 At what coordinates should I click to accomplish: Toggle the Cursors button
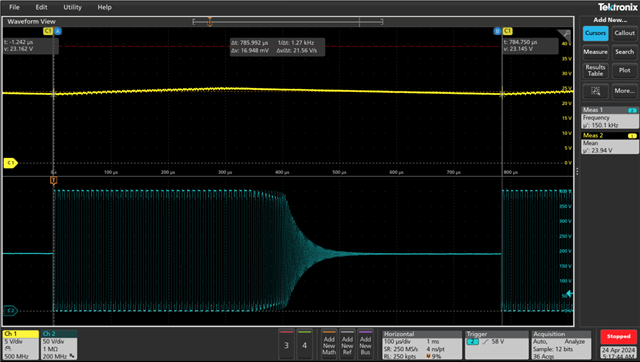click(x=595, y=33)
